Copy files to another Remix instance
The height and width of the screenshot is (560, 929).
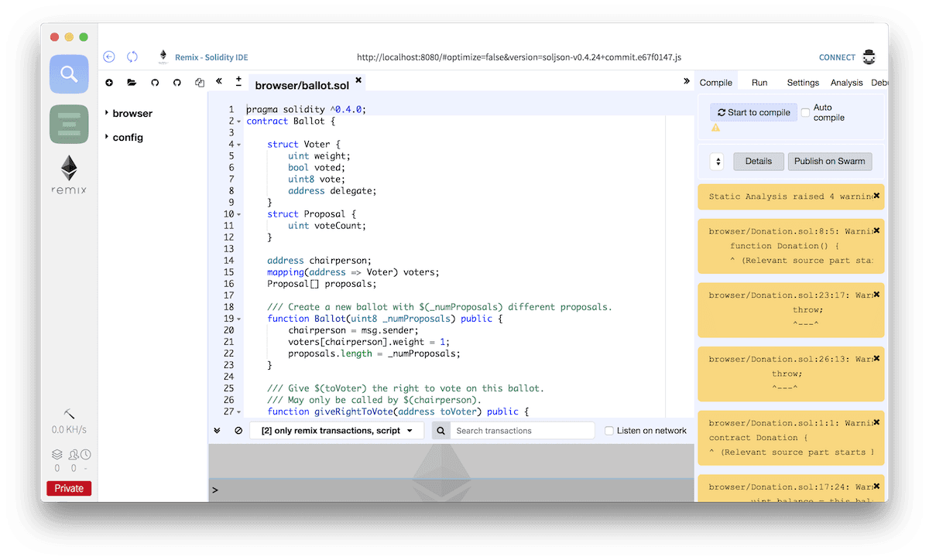click(x=200, y=83)
